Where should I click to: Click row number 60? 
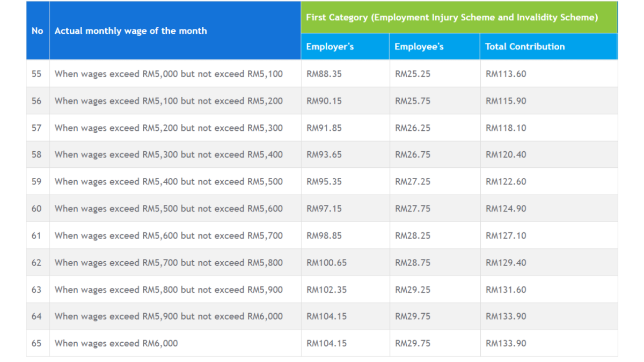37,208
